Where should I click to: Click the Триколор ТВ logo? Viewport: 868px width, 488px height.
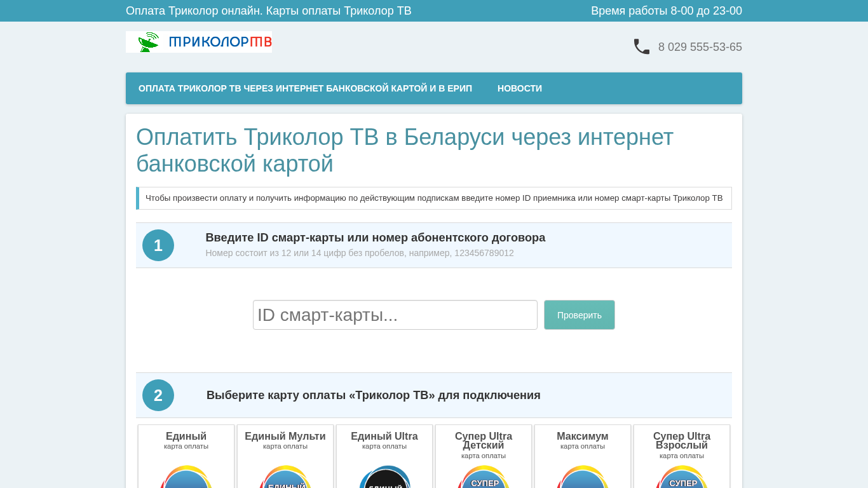coord(199,42)
